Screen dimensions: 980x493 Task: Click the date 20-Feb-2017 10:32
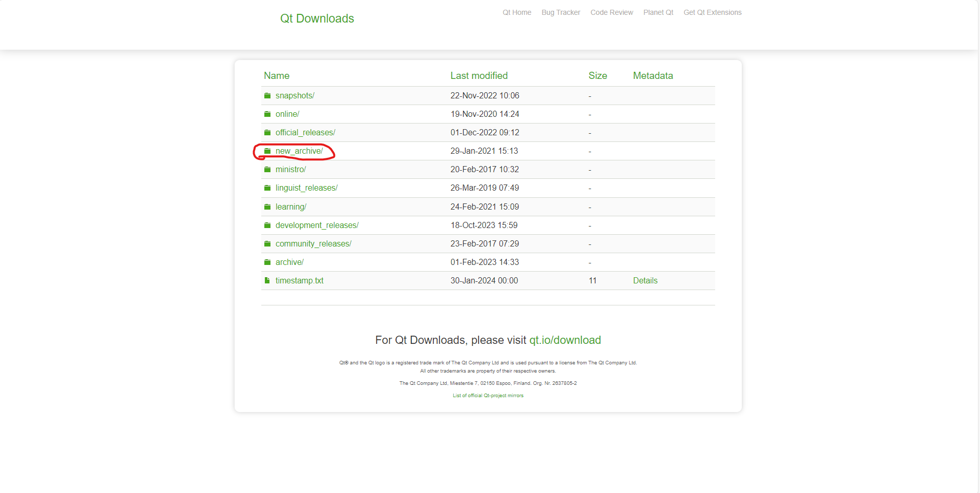pos(485,170)
